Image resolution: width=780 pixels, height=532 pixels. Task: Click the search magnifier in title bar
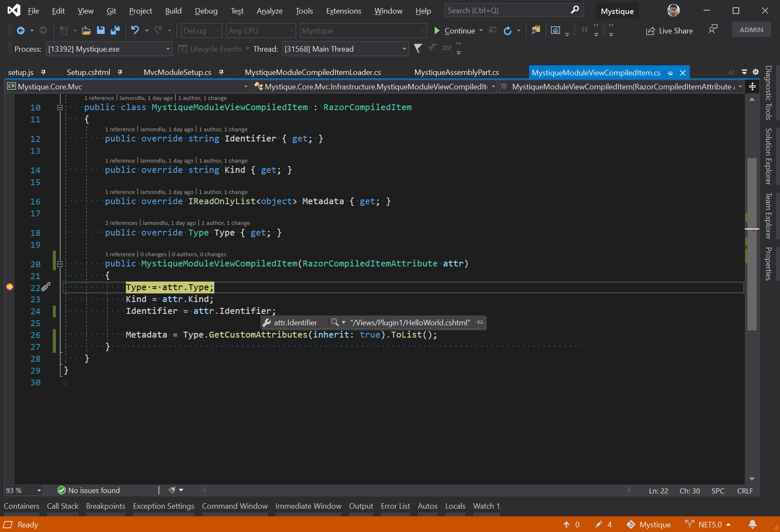coord(575,10)
